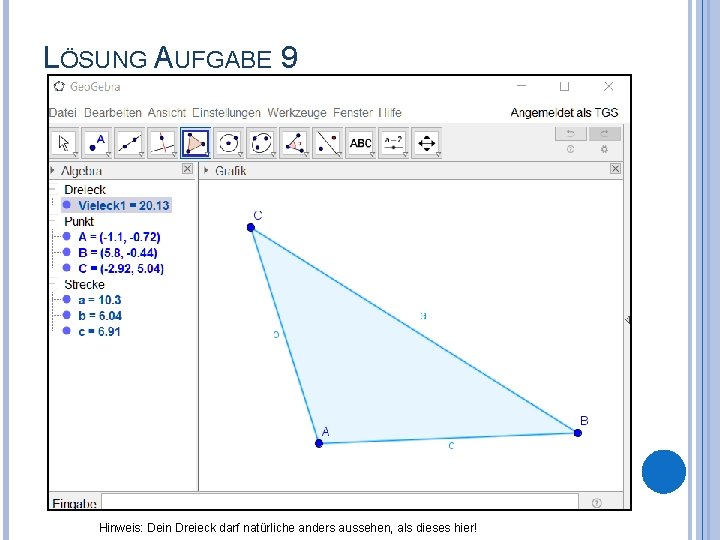The width and height of the screenshot is (720, 540).
Task: Open dropdown arrow of Polygon tool
Action: (207, 155)
